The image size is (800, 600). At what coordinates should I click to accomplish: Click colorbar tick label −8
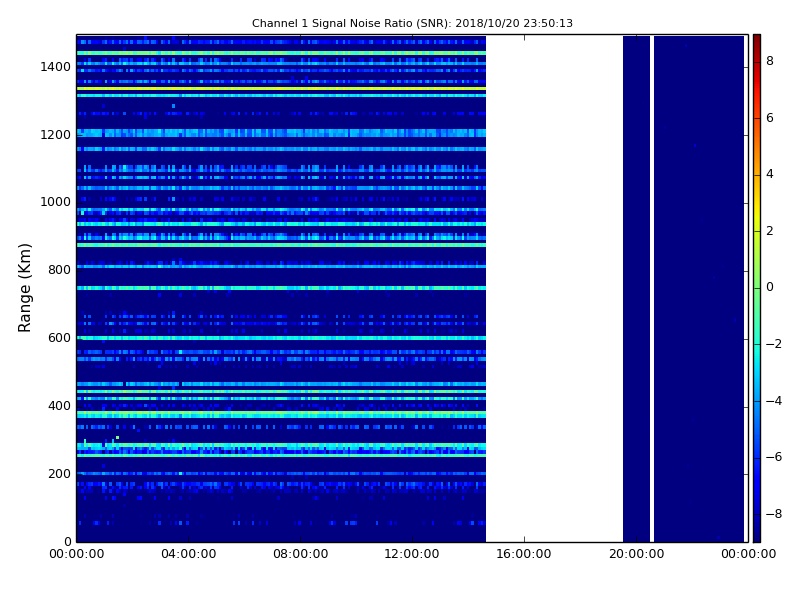tap(774, 514)
